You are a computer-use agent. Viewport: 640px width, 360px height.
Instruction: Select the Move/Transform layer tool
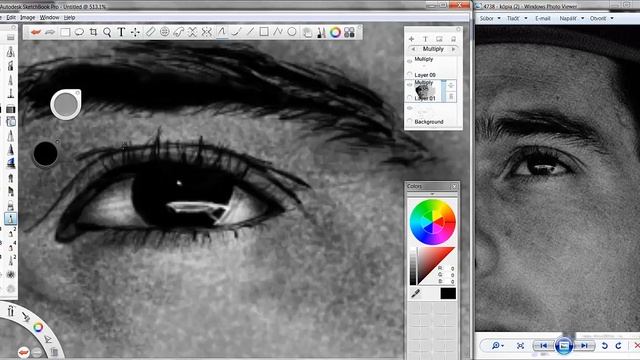point(135,32)
